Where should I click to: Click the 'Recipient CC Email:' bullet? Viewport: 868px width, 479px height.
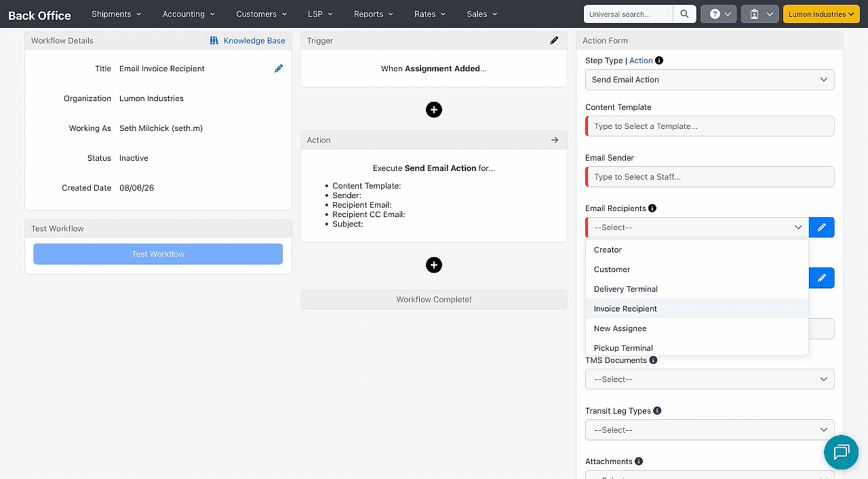(x=368, y=214)
